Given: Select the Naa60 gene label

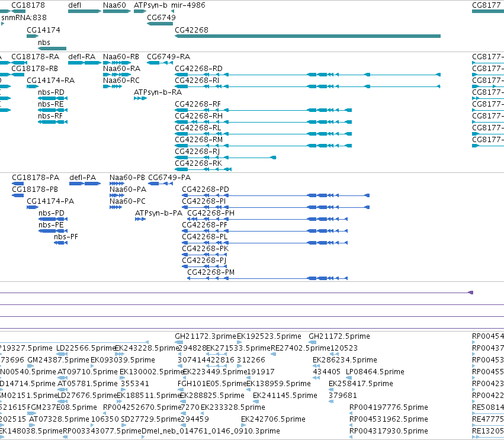Looking at the screenshot, I should (x=114, y=5).
